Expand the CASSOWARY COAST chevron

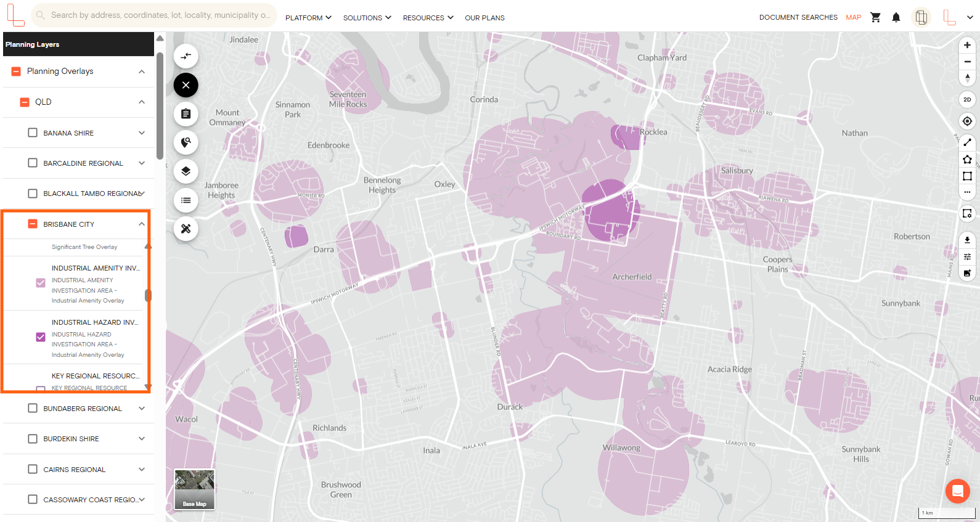pos(142,499)
